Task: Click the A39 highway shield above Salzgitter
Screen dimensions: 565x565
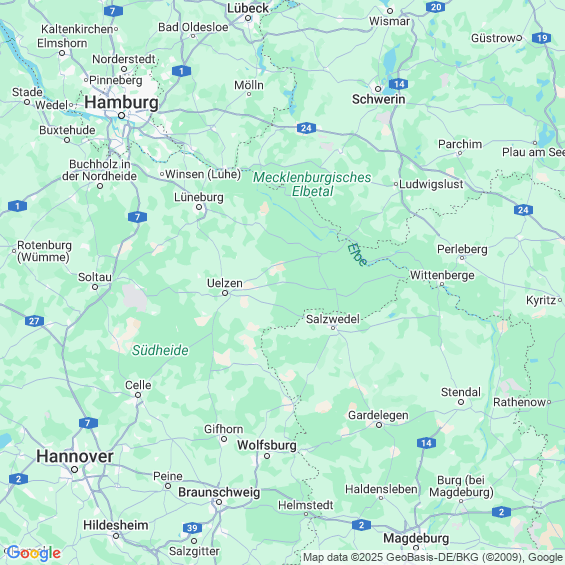Action: pyautogui.click(x=192, y=528)
